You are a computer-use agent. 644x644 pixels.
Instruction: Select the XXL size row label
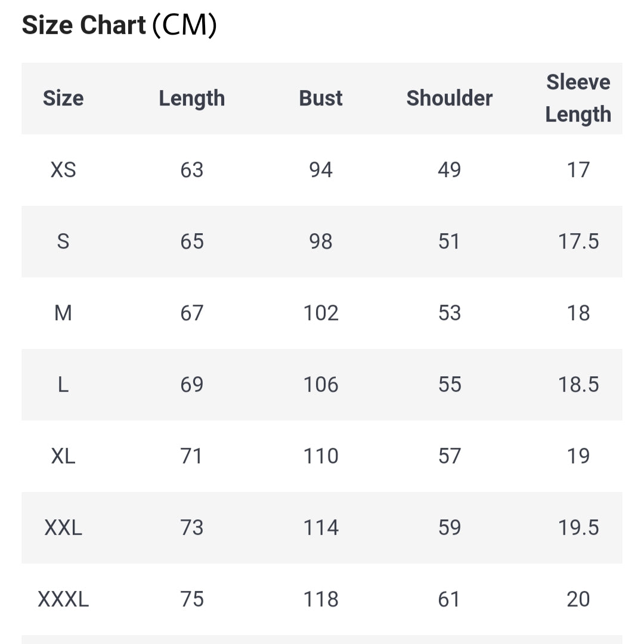[x=63, y=528]
